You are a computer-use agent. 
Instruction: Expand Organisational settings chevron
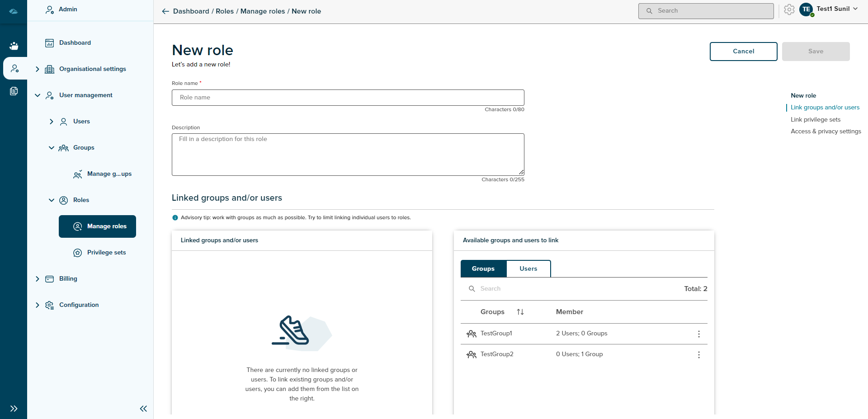click(38, 69)
